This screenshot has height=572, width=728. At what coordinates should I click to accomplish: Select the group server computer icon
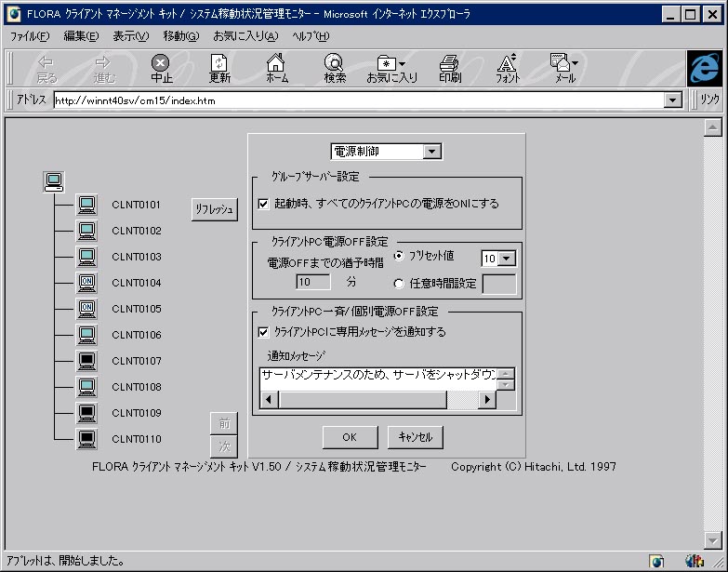(x=54, y=181)
